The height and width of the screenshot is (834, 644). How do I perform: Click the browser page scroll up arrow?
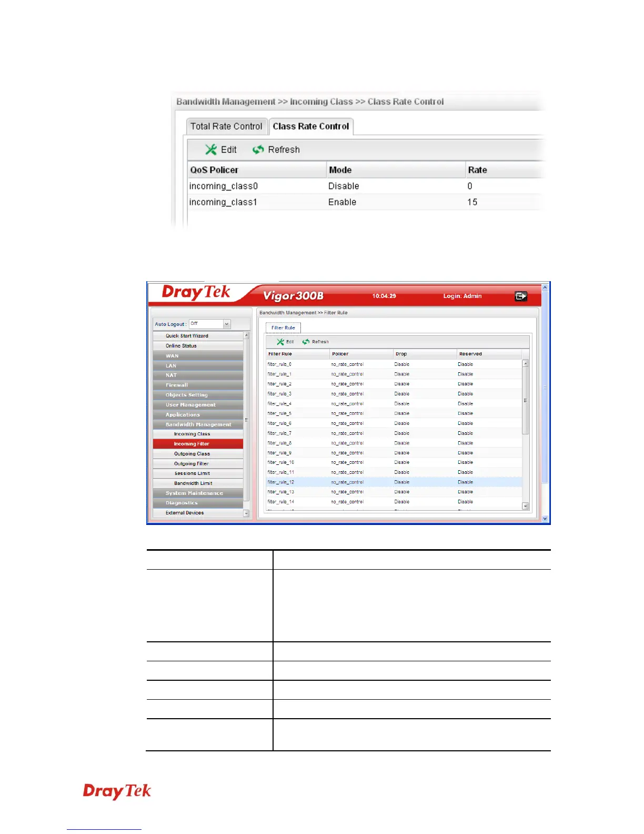(x=545, y=287)
